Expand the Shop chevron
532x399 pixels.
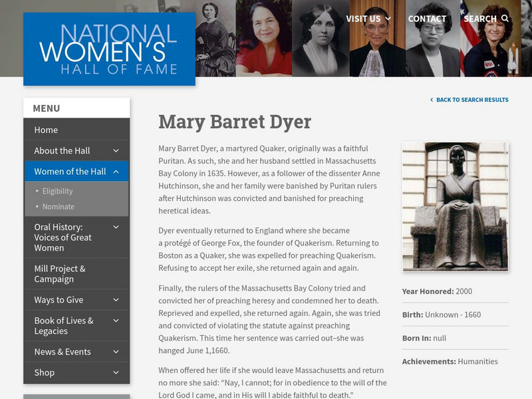[x=116, y=372]
